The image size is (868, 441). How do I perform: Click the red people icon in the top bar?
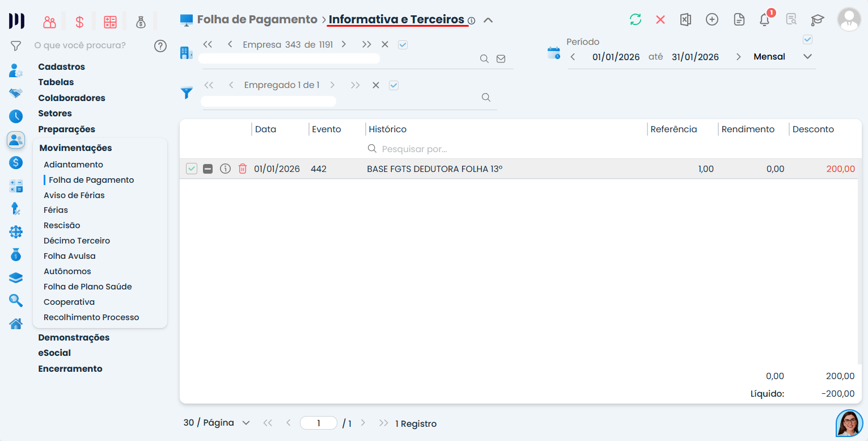click(x=49, y=22)
